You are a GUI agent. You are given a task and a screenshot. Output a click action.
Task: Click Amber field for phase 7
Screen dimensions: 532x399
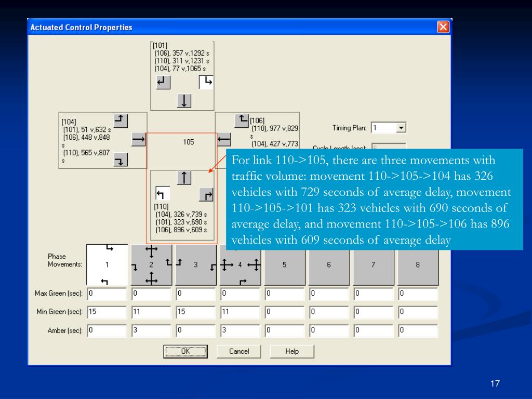click(x=374, y=331)
